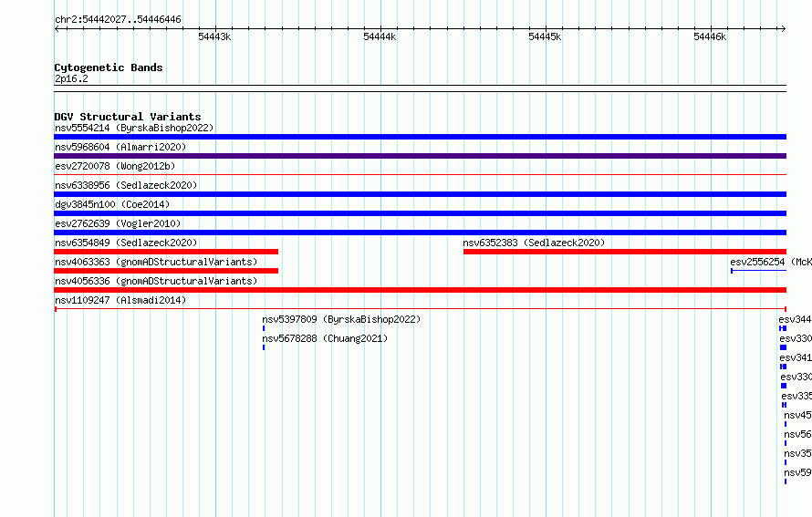Image resolution: width=812 pixels, height=517 pixels.
Task: Select blue bar under esv2762639
Action: [x=420, y=233]
